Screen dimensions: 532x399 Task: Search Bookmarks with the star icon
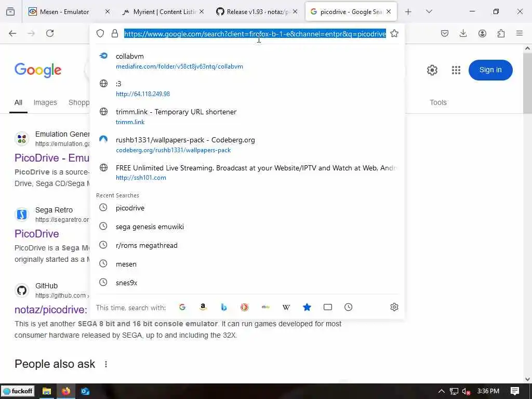pyautogui.click(x=307, y=307)
